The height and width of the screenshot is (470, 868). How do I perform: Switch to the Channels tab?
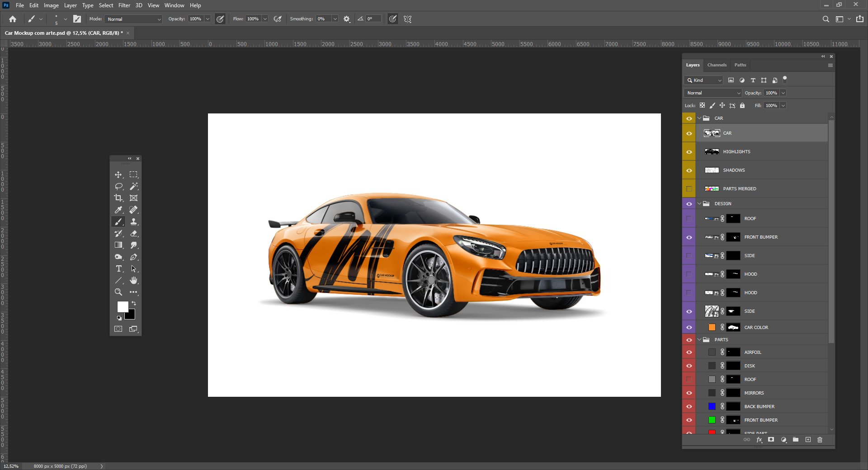(717, 65)
